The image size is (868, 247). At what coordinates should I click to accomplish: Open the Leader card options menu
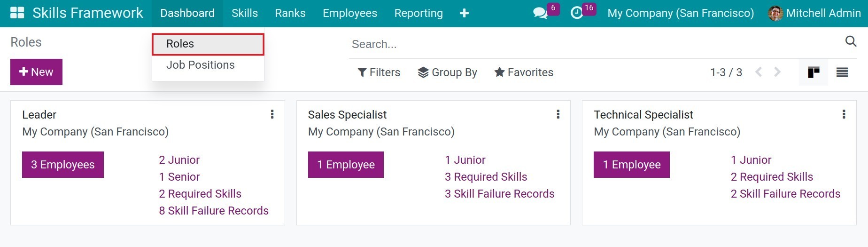pyautogui.click(x=272, y=114)
